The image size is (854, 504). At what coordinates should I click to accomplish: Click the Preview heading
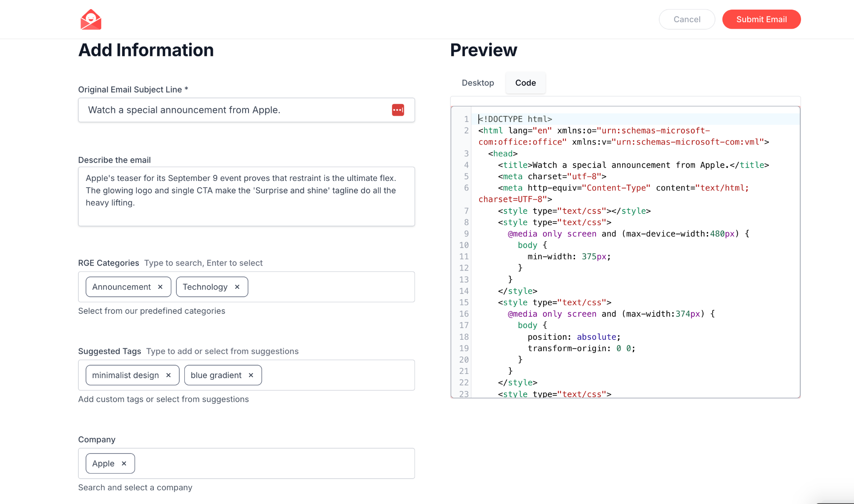(484, 50)
